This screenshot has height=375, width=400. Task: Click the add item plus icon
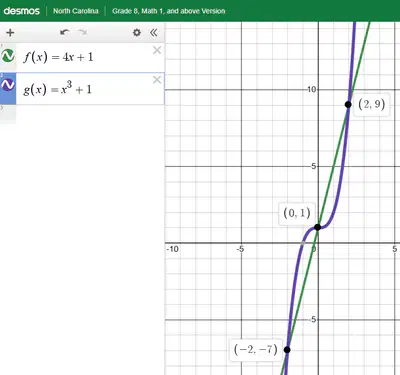pyautogui.click(x=10, y=33)
